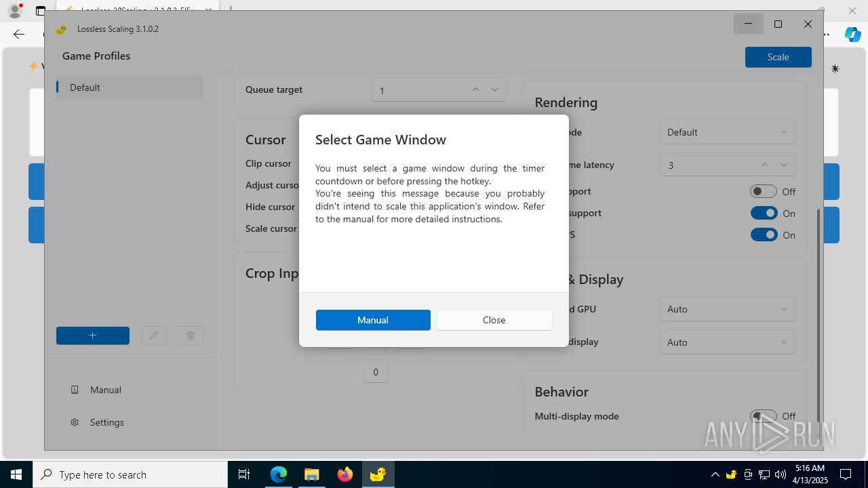Viewport: 868px width, 488px height.
Task: Open the Manual from the dialog
Action: (x=373, y=320)
